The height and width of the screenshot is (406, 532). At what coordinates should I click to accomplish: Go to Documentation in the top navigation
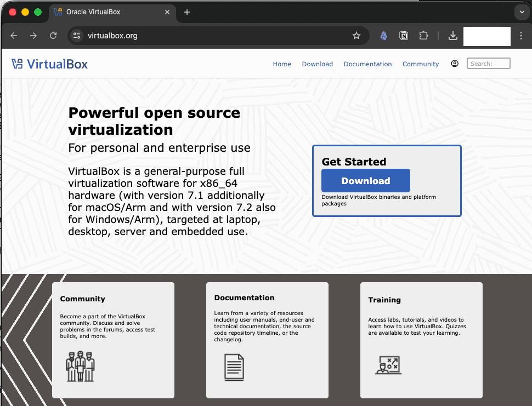coord(367,64)
